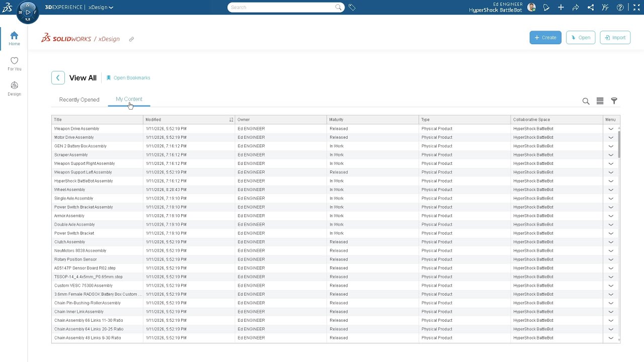Open the filter funnel icon
This screenshot has width=644, height=362.
click(x=614, y=101)
